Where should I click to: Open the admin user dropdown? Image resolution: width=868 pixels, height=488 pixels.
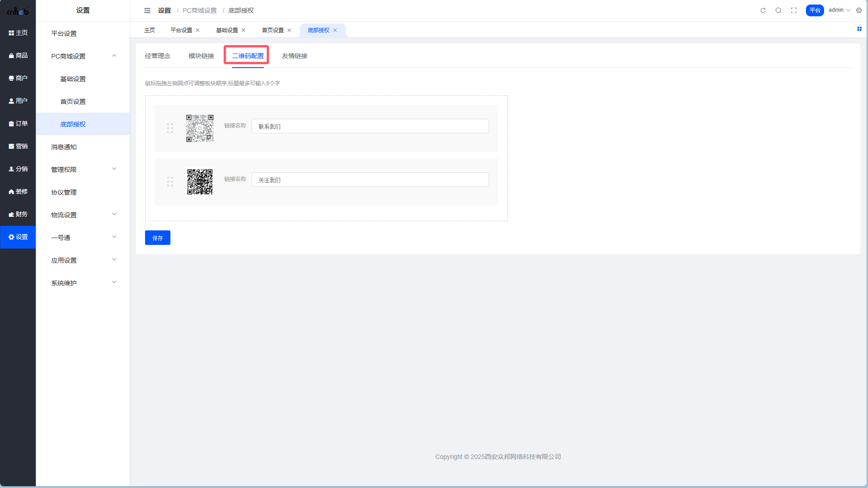coord(839,10)
